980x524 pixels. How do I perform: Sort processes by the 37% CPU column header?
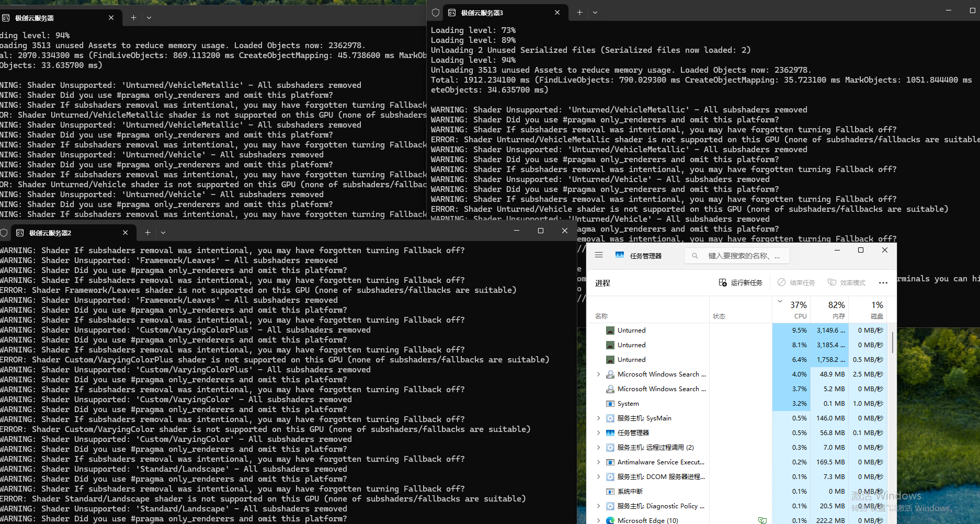point(791,310)
